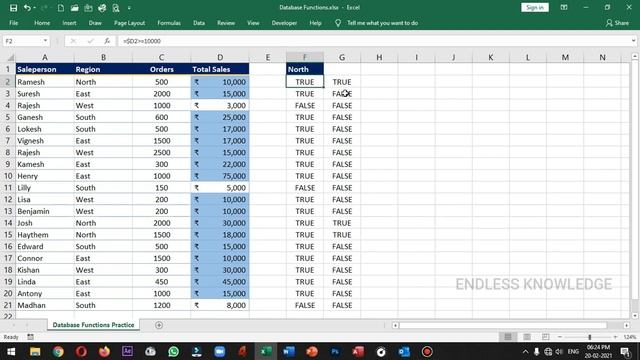
Task: Expand the formula bar chevron
Action: (633, 41)
